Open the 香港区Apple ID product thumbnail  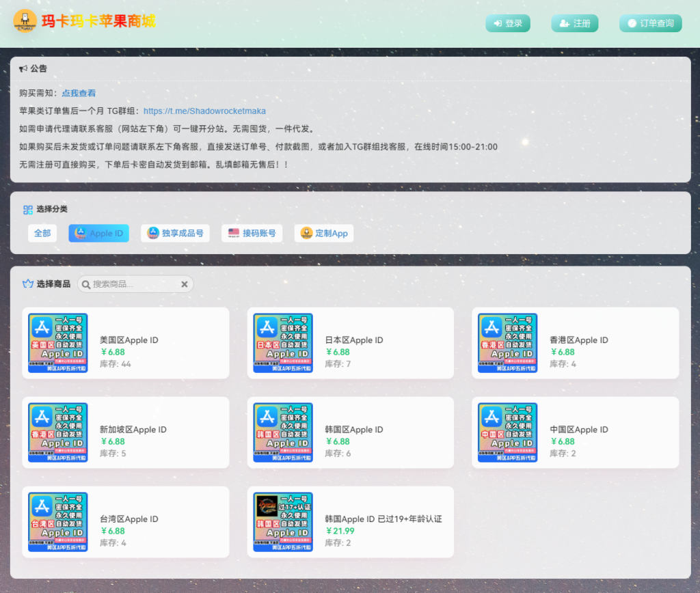(508, 343)
